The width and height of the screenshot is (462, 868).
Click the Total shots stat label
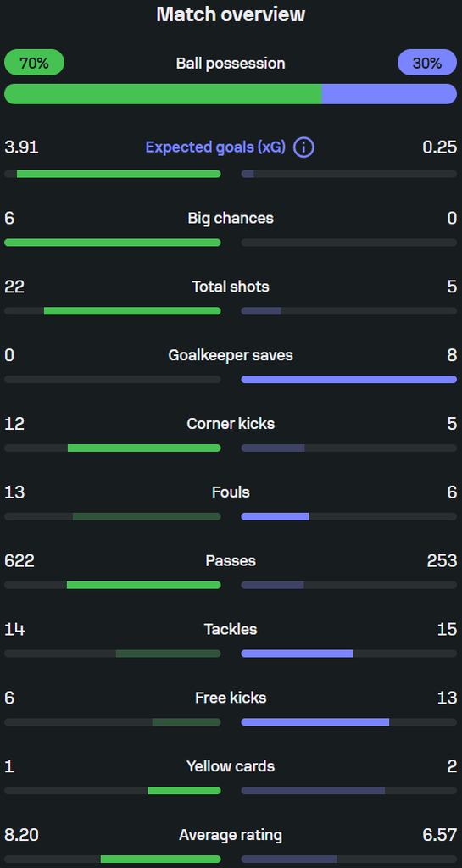point(231,287)
